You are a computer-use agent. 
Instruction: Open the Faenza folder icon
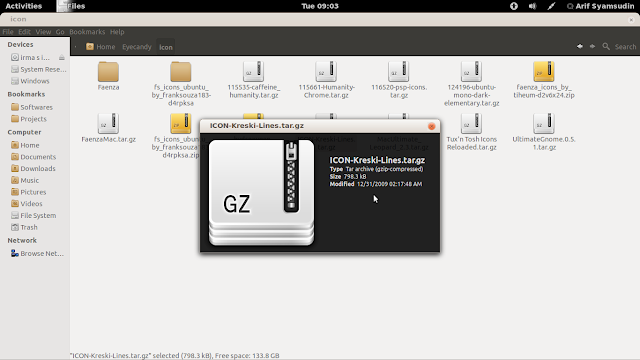click(x=108, y=72)
